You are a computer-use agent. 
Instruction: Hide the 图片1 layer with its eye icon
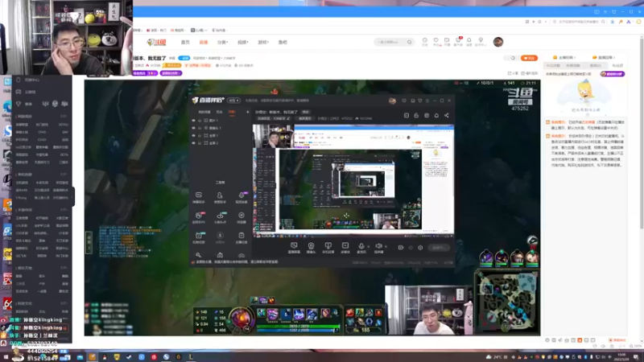pos(193,121)
